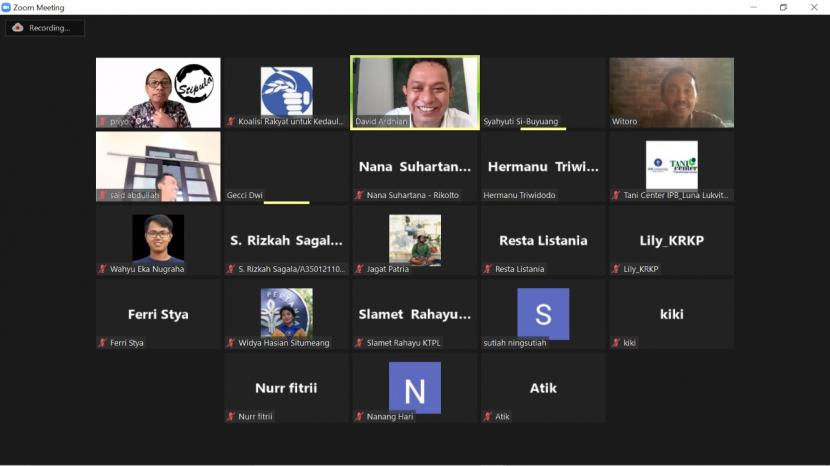Maximize the Zoom Meeting window

783,7
